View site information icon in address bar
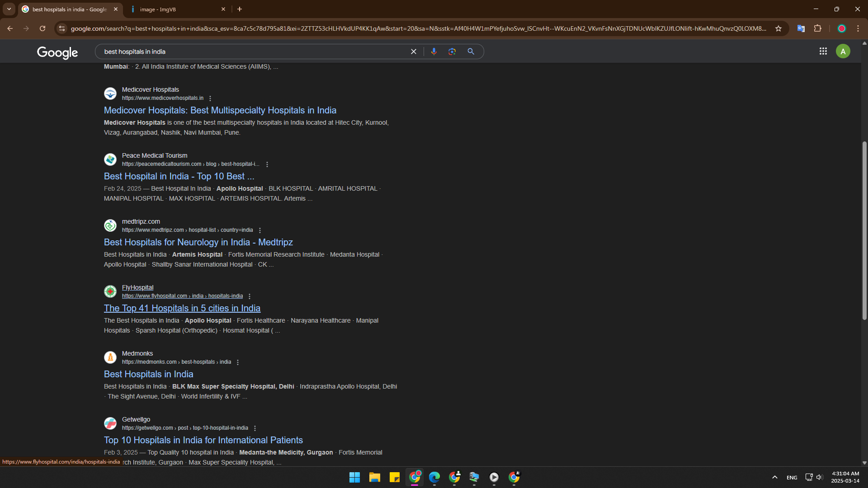868x488 pixels. pos(62,28)
